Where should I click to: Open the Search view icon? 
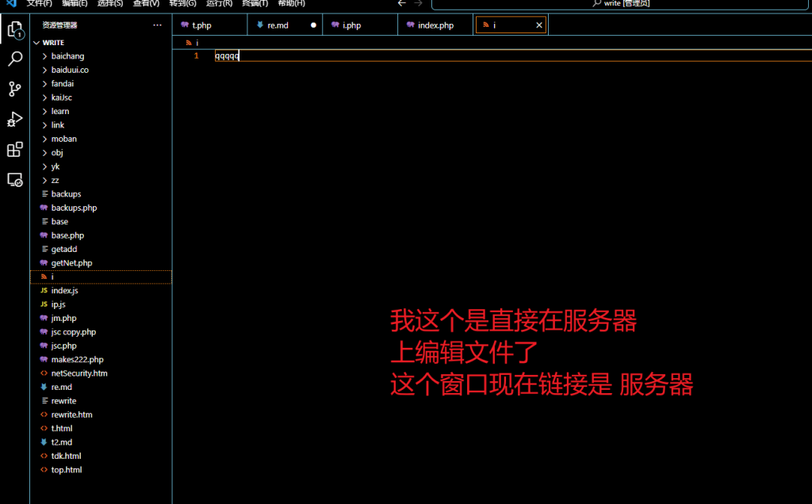pos(14,59)
